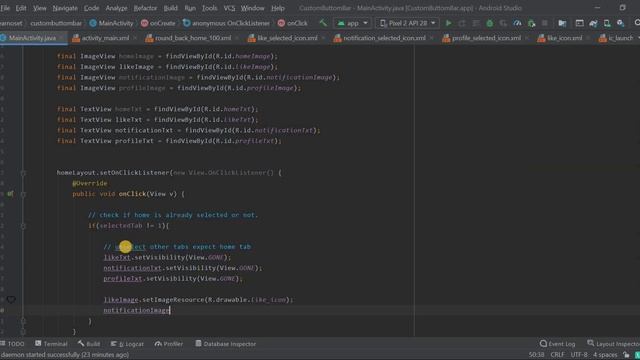
Task: Click custombuttombar breadcrumb in navigation bar
Action: coord(56,23)
